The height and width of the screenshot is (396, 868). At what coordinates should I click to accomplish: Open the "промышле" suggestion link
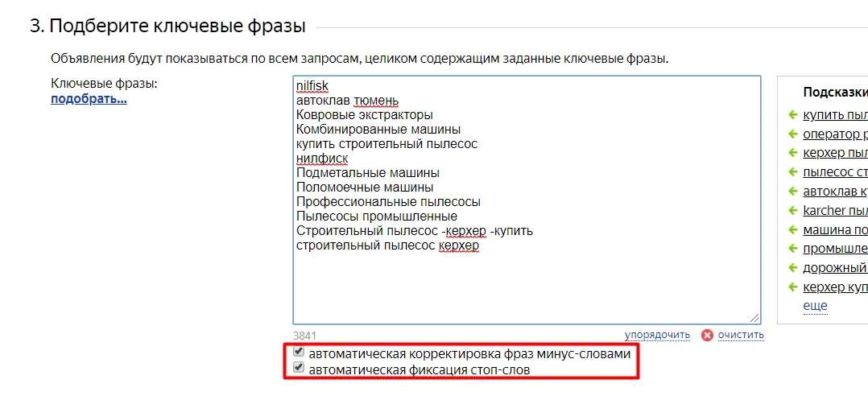835,249
